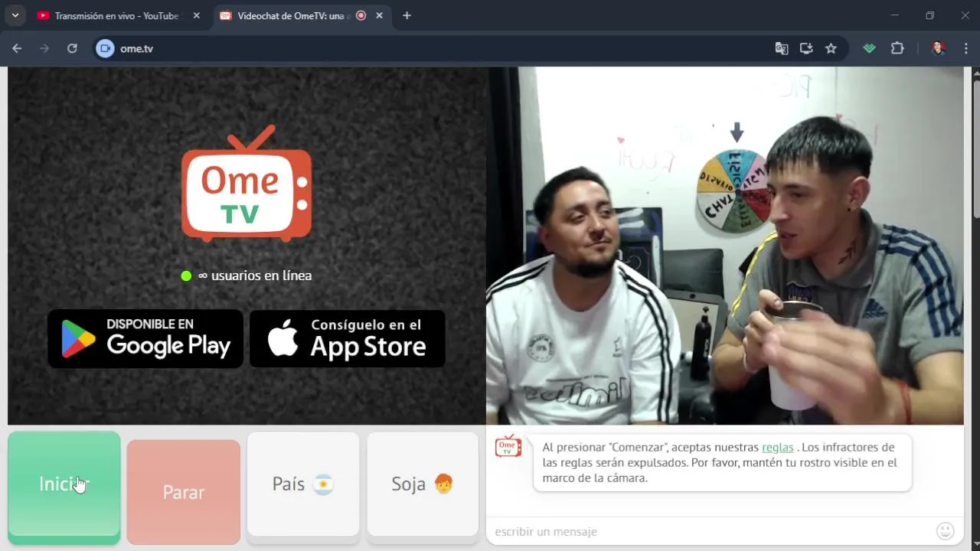Open the App Store download badge
The height and width of the screenshot is (551, 980).
348,338
